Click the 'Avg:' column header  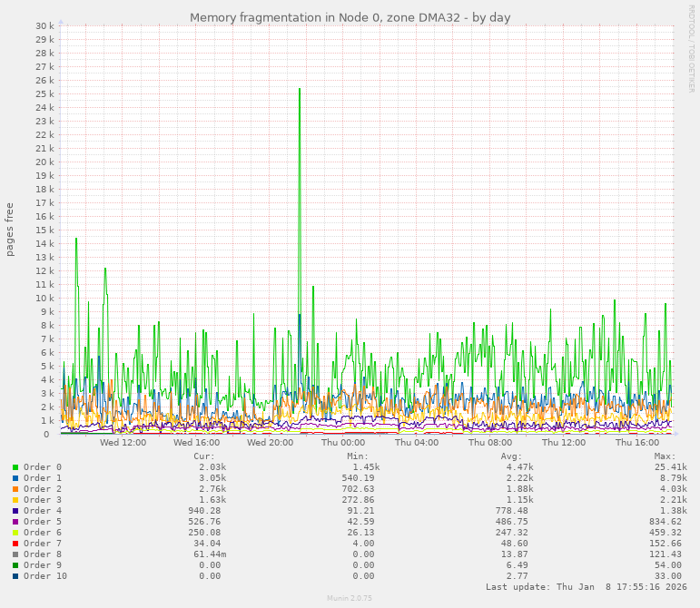pyautogui.click(x=511, y=456)
